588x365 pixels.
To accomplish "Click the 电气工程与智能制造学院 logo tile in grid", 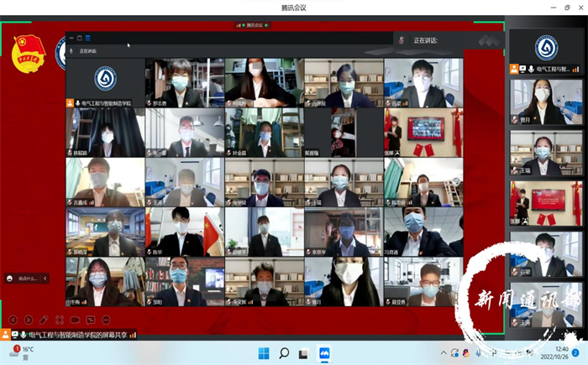I will [105, 83].
